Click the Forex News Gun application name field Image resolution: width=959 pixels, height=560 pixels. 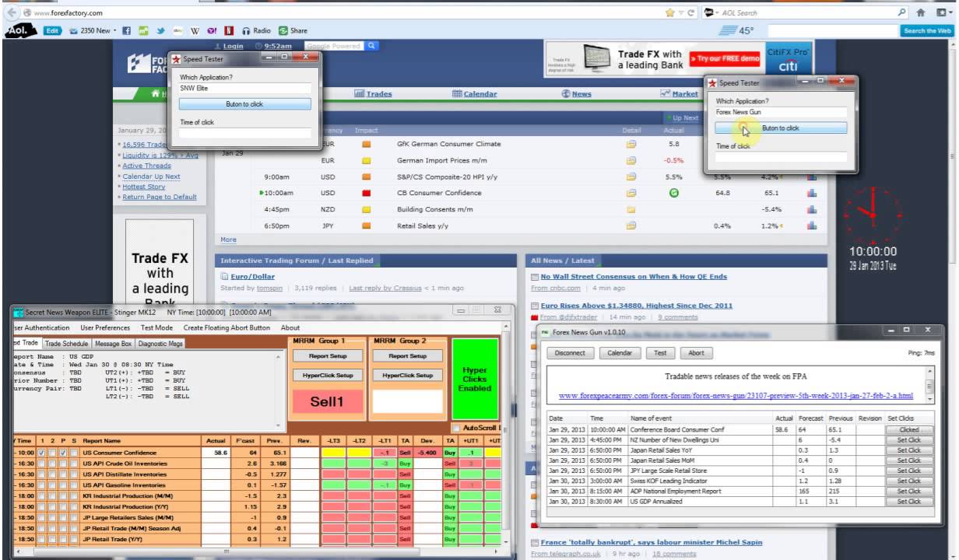pyautogui.click(x=781, y=112)
